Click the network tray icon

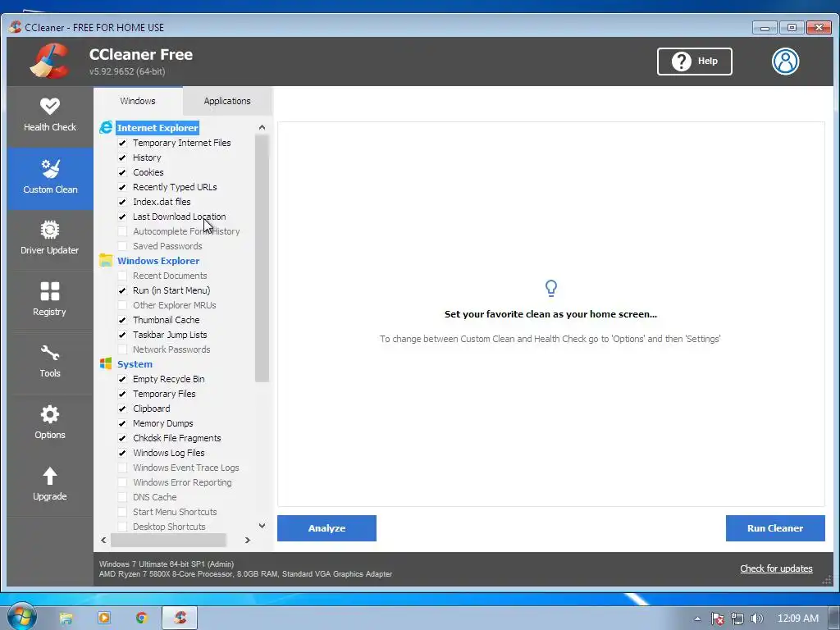click(737, 619)
